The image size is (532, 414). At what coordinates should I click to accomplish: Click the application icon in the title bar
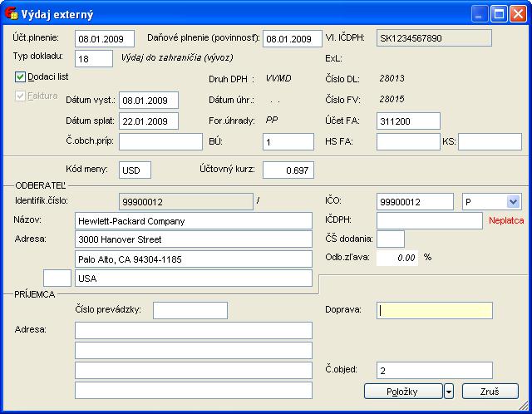(11, 13)
